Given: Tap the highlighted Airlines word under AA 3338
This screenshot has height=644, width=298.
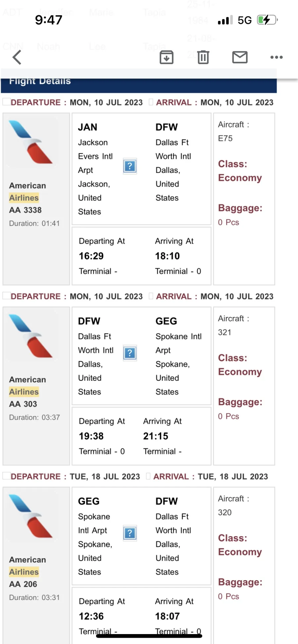Looking at the screenshot, I should tap(24, 198).
